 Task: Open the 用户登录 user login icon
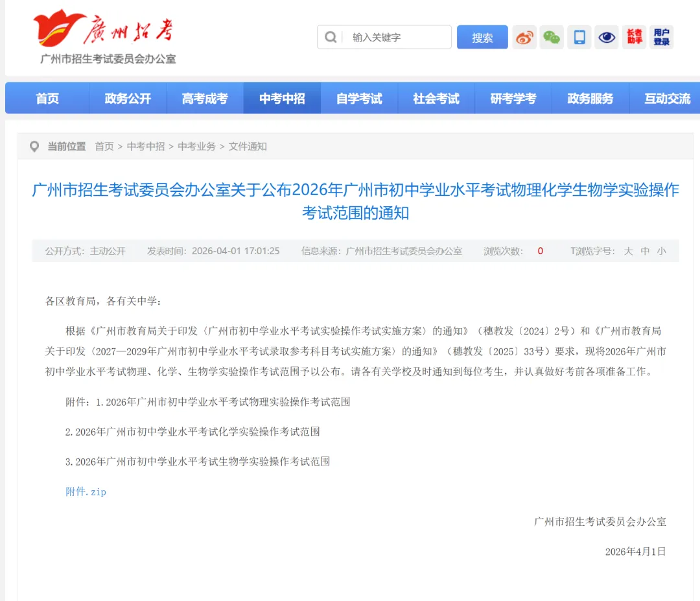click(x=661, y=37)
